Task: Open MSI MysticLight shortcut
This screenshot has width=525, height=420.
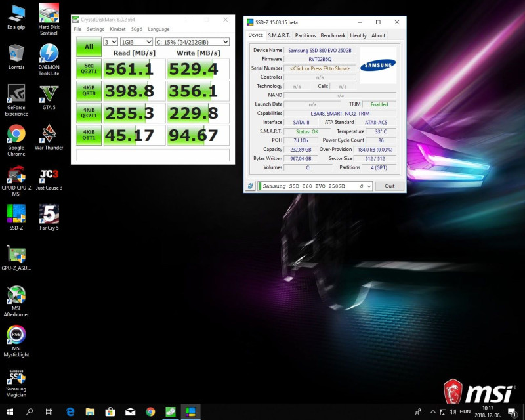Action: pyautogui.click(x=16, y=341)
